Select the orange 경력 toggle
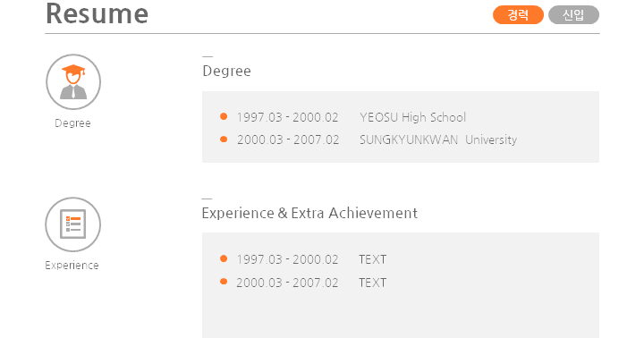The image size is (644, 338). click(518, 15)
